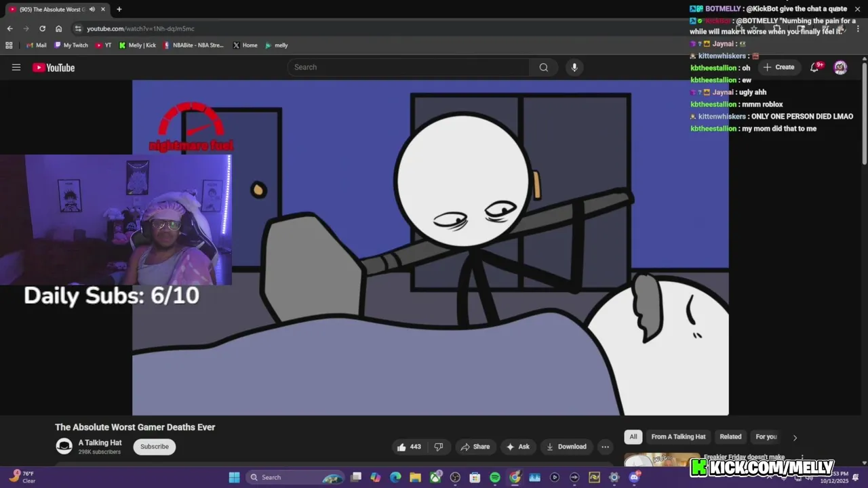The height and width of the screenshot is (488, 868).
Task: Open the video's more actions ellipsis
Action: [605, 447]
